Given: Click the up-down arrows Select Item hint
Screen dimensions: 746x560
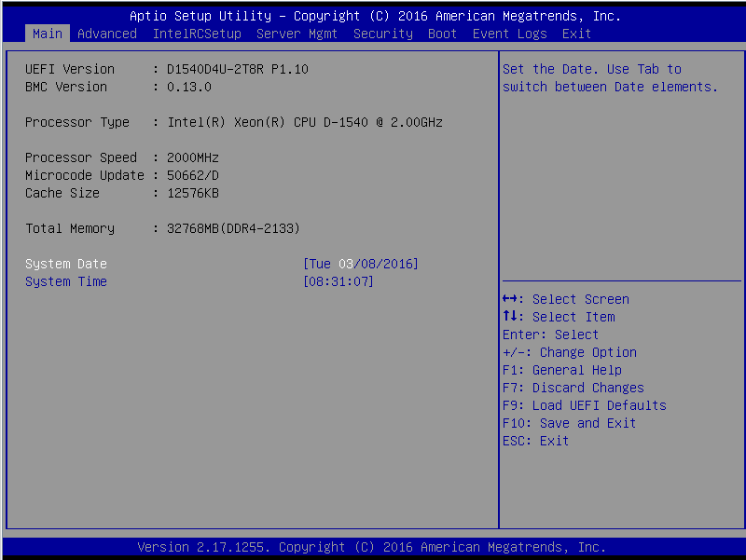Looking at the screenshot, I should [559, 317].
